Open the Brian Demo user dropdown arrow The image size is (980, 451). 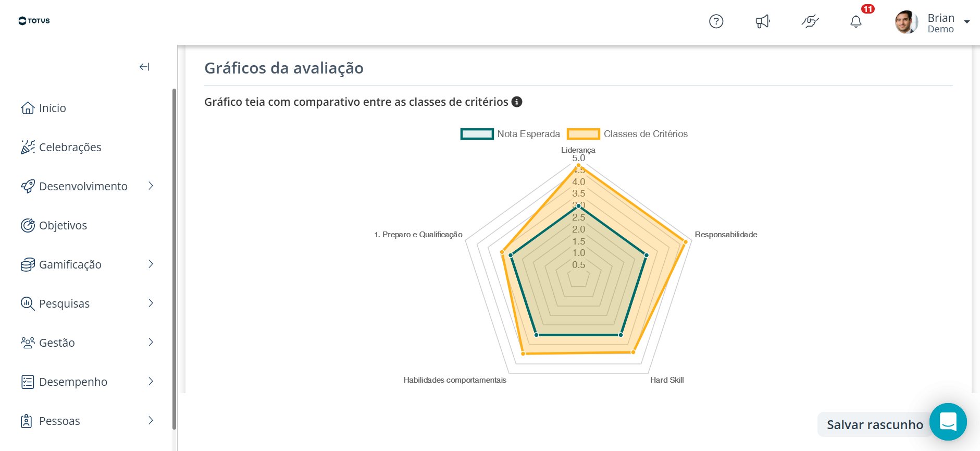pos(967,22)
